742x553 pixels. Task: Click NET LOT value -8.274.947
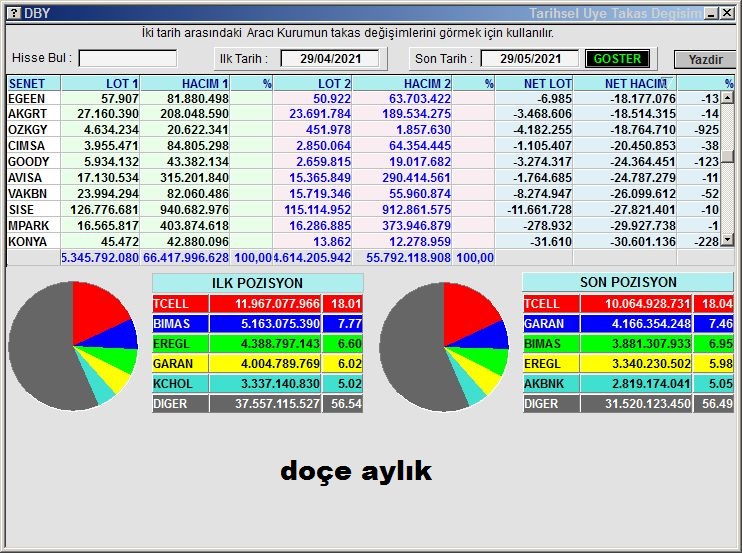coord(543,194)
